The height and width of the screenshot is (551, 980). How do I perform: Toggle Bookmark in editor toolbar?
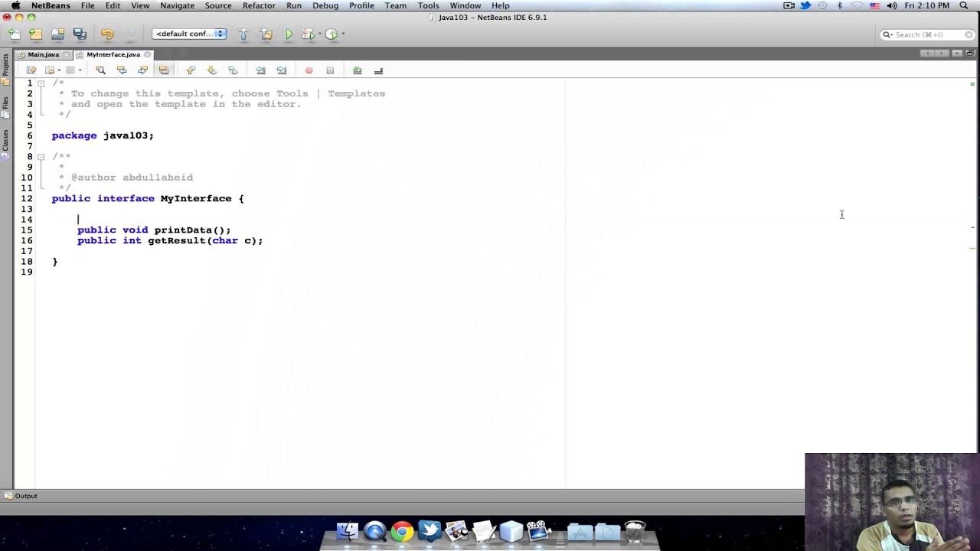[233, 70]
